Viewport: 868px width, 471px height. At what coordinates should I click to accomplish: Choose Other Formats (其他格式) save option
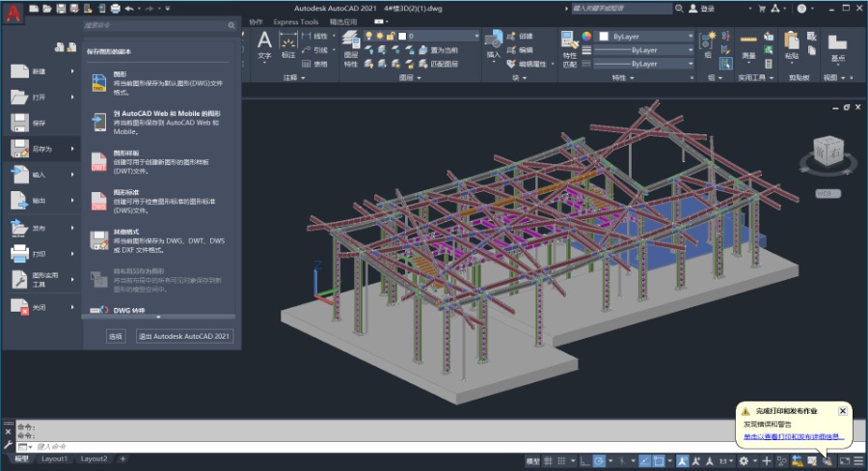pos(158,240)
